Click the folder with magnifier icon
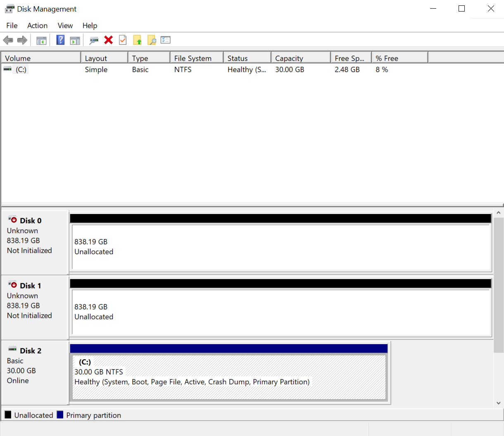 (x=152, y=40)
